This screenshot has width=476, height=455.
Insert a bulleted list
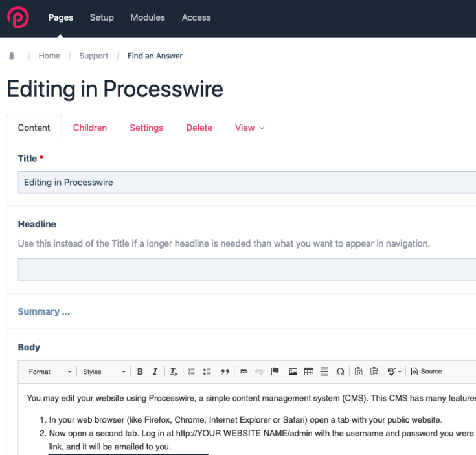[x=207, y=372]
